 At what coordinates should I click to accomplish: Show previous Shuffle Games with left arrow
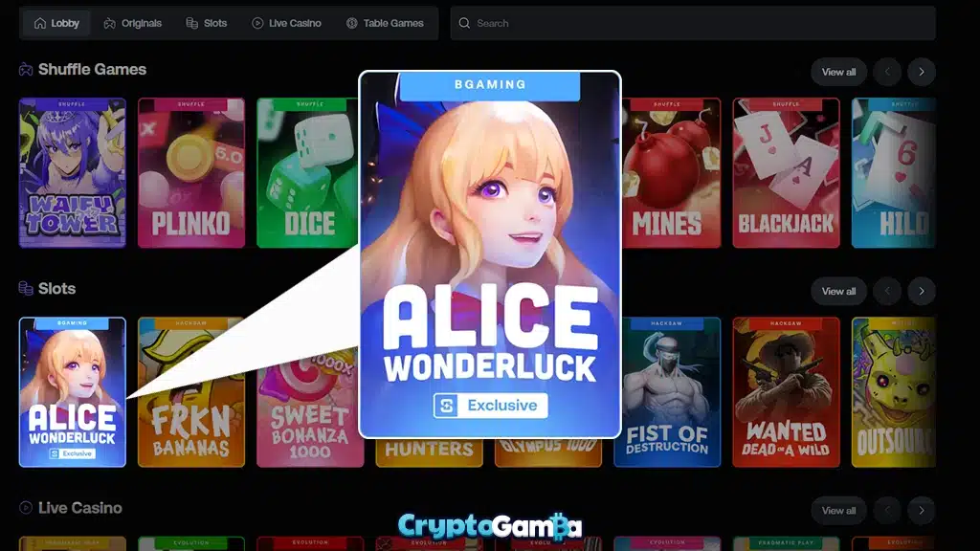tap(887, 72)
